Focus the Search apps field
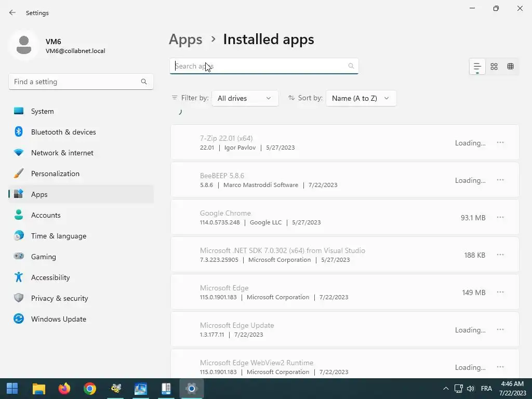Screen dimensions: 532x399 click(x=264, y=66)
